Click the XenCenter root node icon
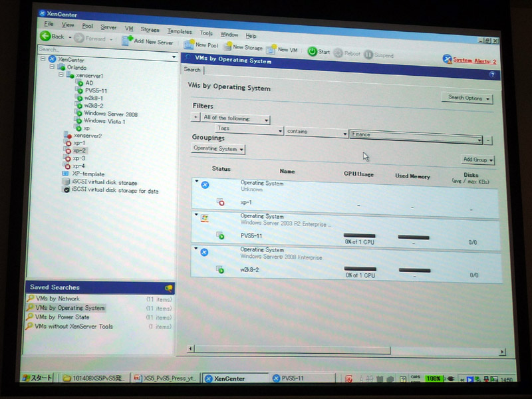This screenshot has height=399, width=532. click(52, 59)
